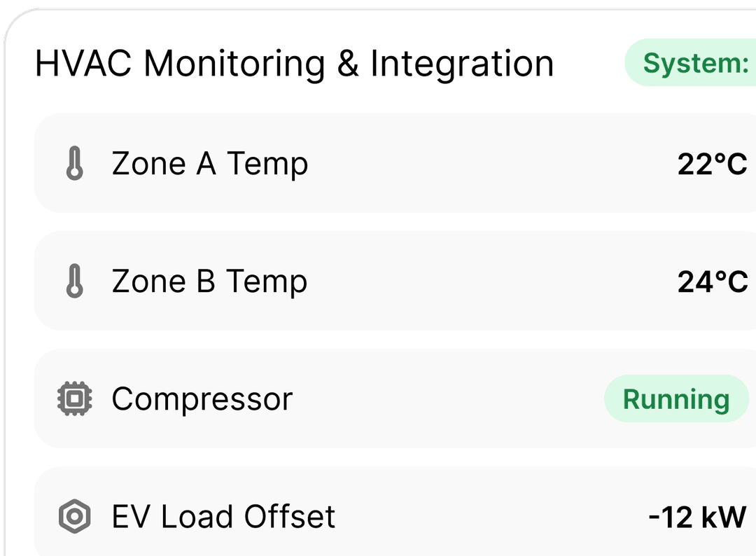Select the Zone B Temp label

tap(209, 281)
